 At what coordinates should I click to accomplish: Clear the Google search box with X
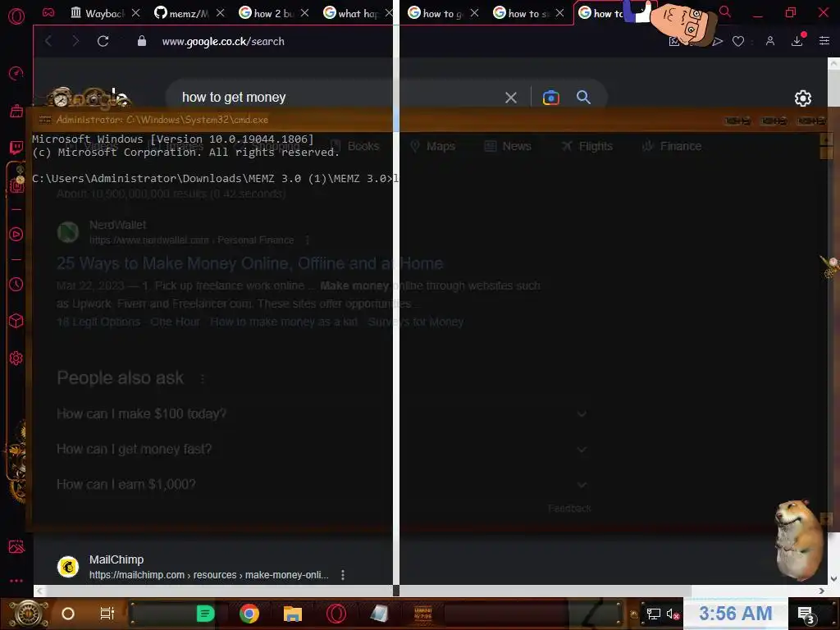[x=510, y=98]
